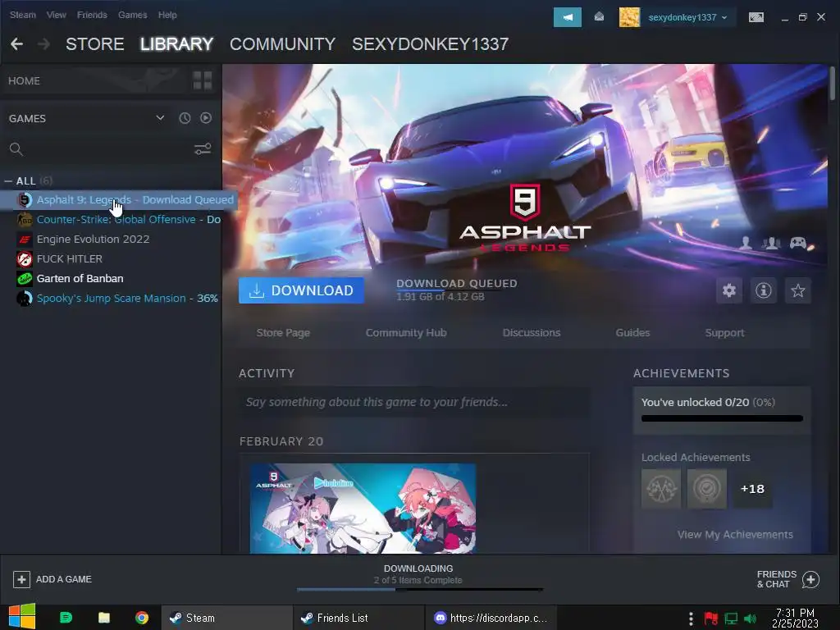Expand the GAMES category dropdown
The width and height of the screenshot is (840, 630).
coord(160,118)
